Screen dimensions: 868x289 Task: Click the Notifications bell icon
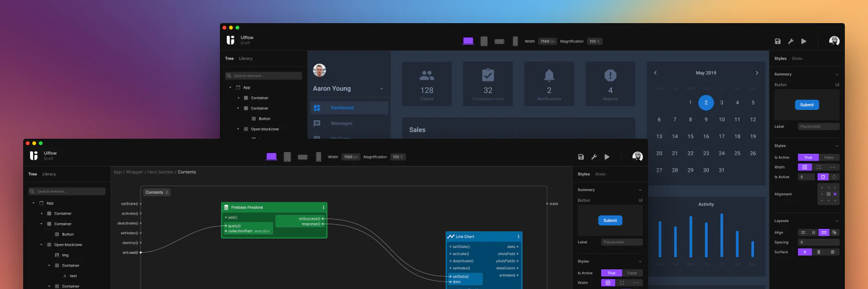[549, 75]
